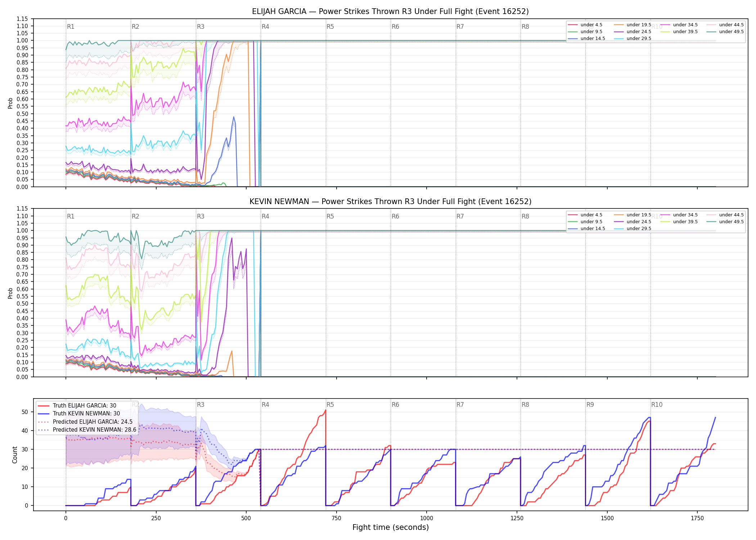The image size is (756, 540).
Task: Click 'under 39.5' legend entry in top chart
Action: [678, 32]
